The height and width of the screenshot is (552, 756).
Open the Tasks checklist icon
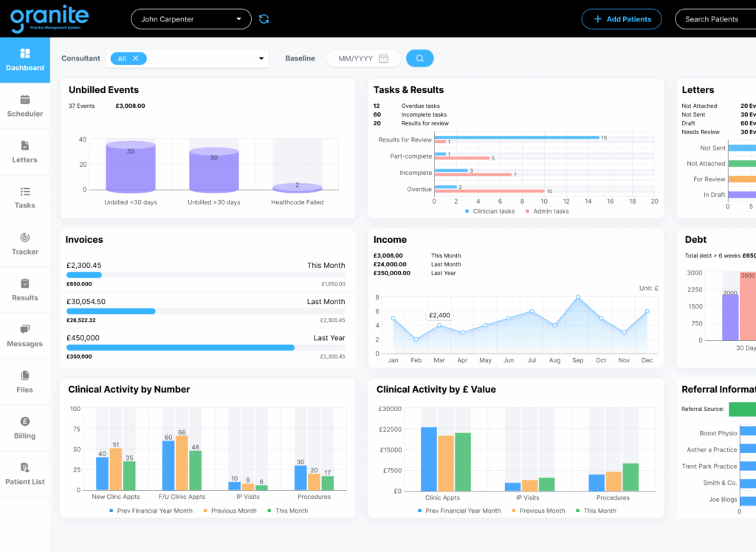(x=25, y=191)
